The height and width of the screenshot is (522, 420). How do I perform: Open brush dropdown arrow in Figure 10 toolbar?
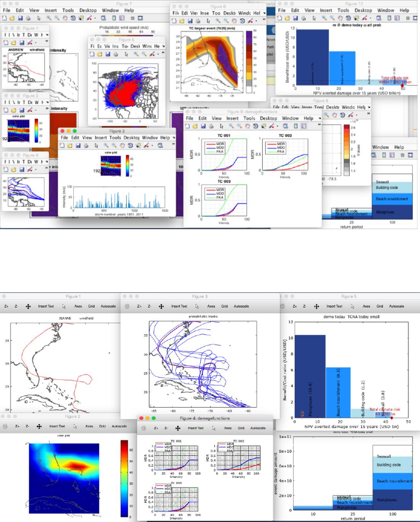[x=370, y=18]
